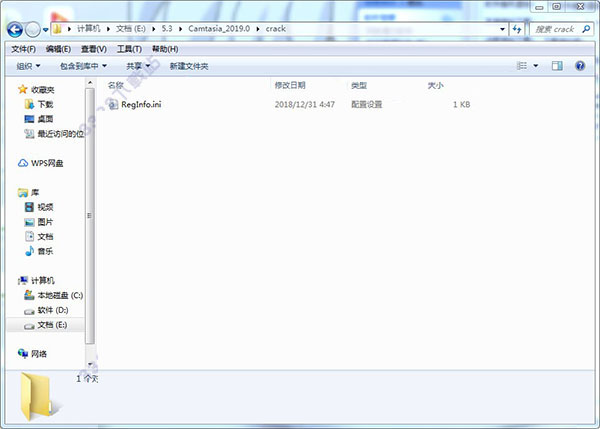
Task: Open the 工具(T) menu
Action: pos(129,49)
